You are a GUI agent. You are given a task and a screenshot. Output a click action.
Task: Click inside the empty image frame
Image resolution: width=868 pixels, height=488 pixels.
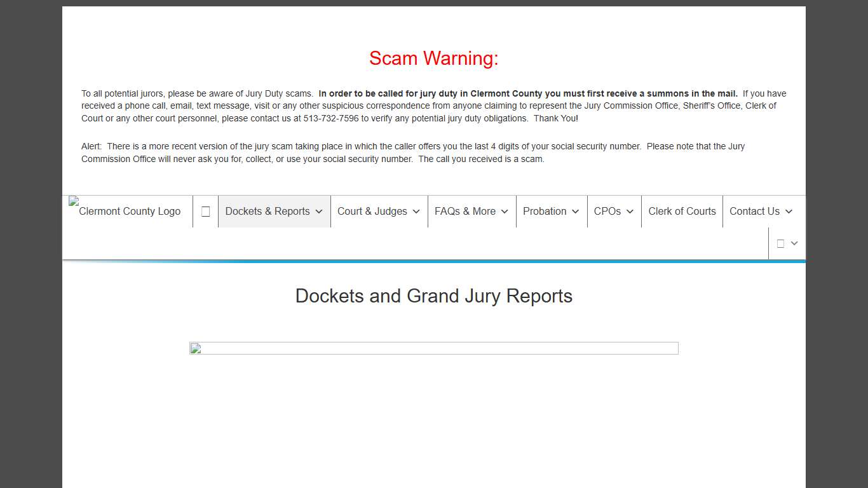pos(434,348)
